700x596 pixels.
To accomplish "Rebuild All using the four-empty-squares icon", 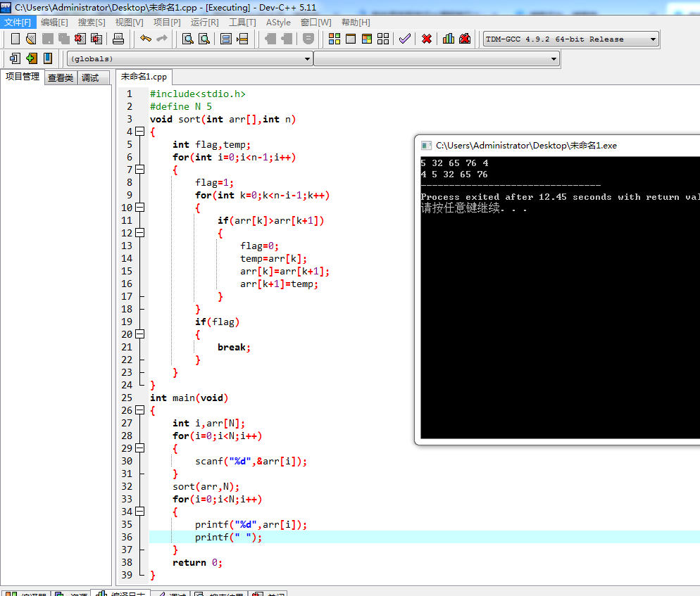I will [383, 39].
